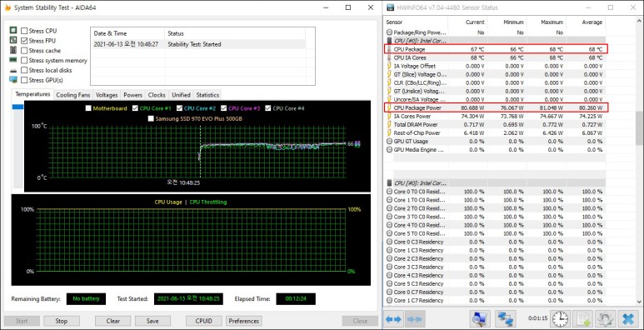This screenshot has width=644, height=330.
Task: Select the Statistics tab
Action: 207,95
